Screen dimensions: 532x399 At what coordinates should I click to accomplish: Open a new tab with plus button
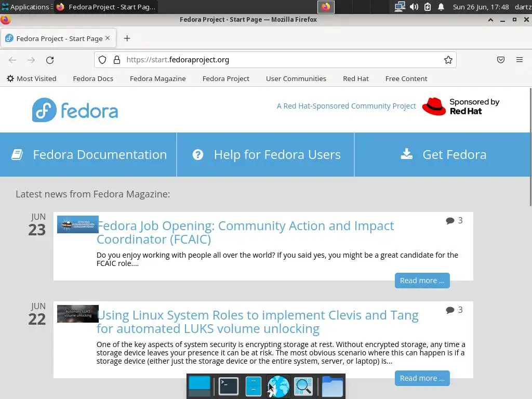pos(127,38)
